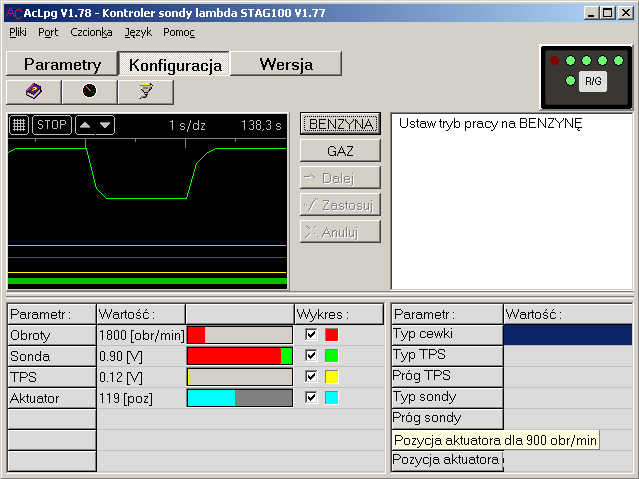Click the right Parametr column header

click(447, 314)
